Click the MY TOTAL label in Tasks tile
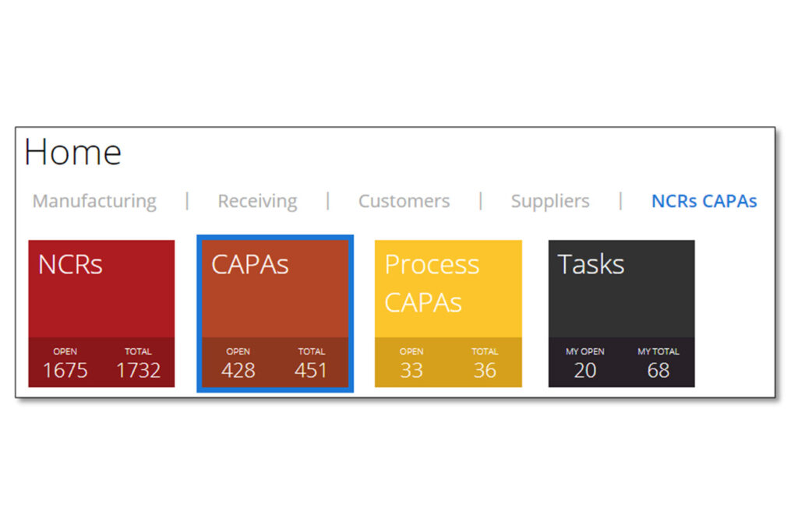The height and width of the screenshot is (532, 798). (x=659, y=351)
